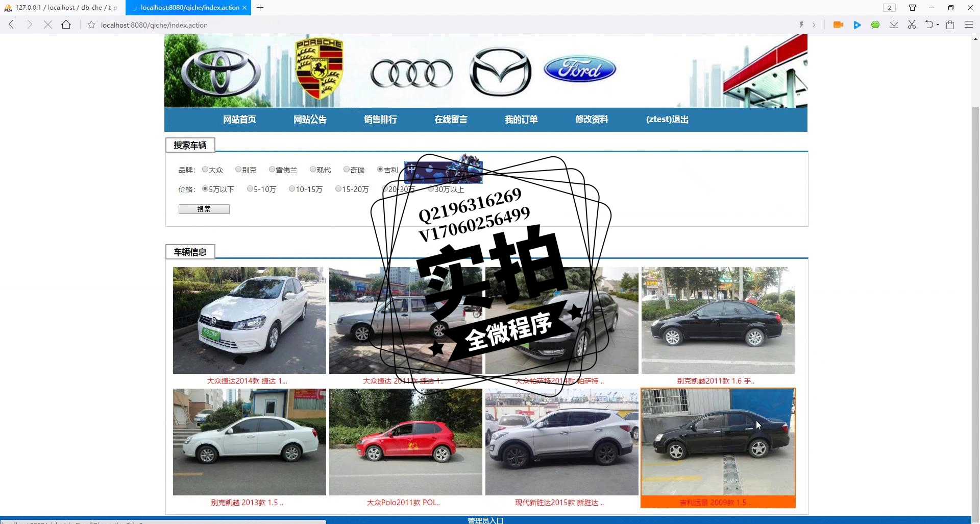Image resolution: width=980 pixels, height=524 pixels.
Task: Click the 搜索 search button
Action: tap(204, 209)
